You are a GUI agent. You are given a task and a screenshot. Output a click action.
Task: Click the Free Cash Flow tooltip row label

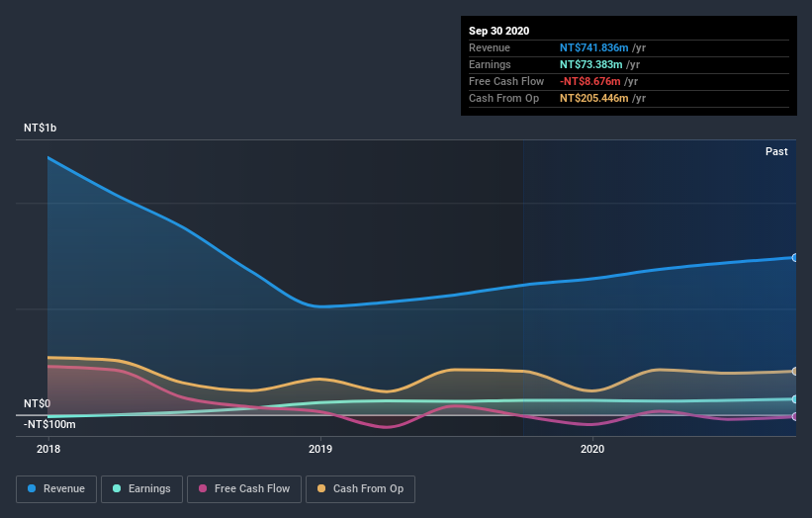click(506, 81)
